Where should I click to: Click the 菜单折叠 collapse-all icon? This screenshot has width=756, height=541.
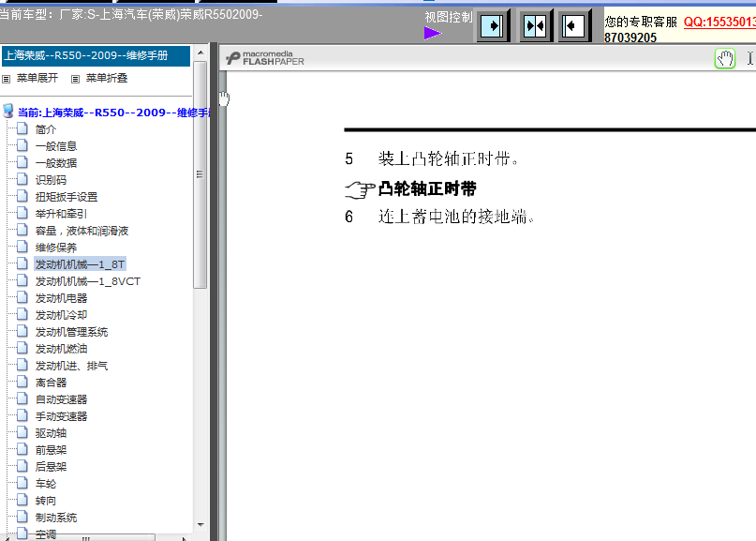(75, 79)
